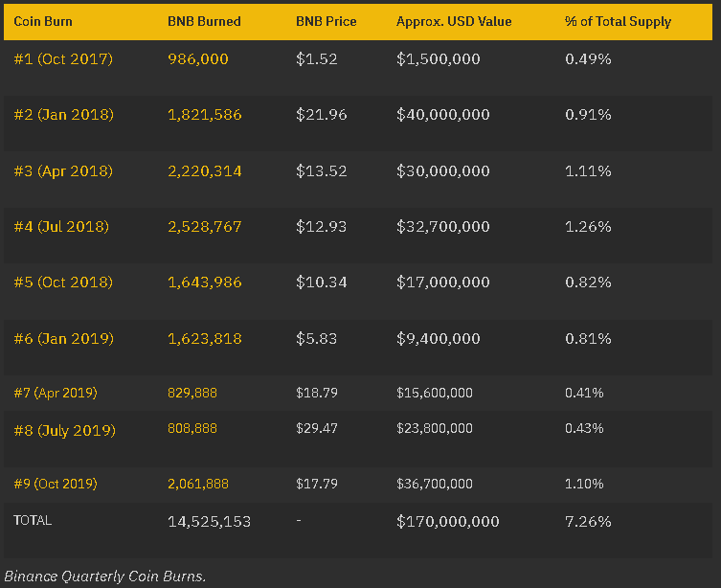Click the '1.11%' supply cell

[588, 171]
